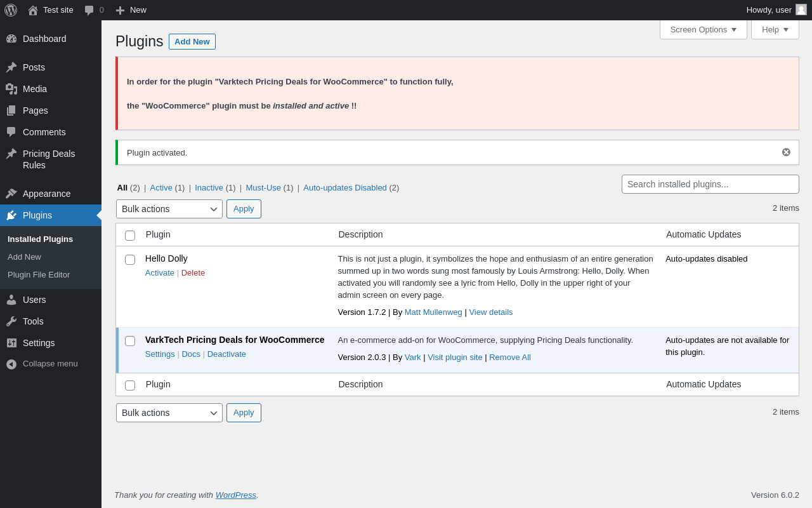Click the Media icon in sidebar
This screenshot has width=812, height=508.
click(x=11, y=89)
